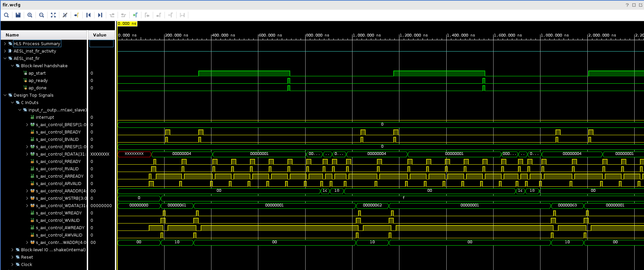Select s_axi_control_BVALID signal

point(57,140)
